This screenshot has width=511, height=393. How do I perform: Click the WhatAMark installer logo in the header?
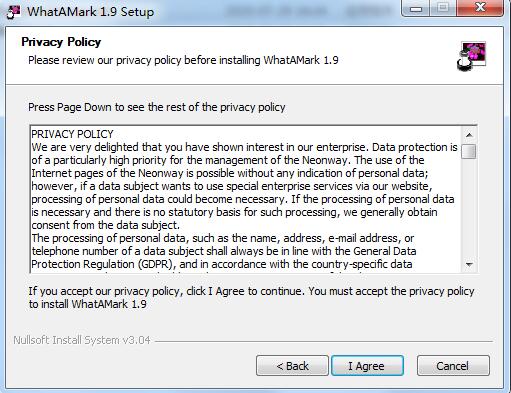tap(471, 56)
